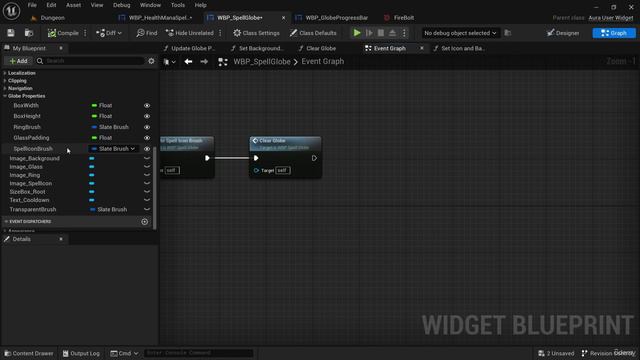Click the Find button
Viewport: 640px width, 360px height.
(x=147, y=33)
